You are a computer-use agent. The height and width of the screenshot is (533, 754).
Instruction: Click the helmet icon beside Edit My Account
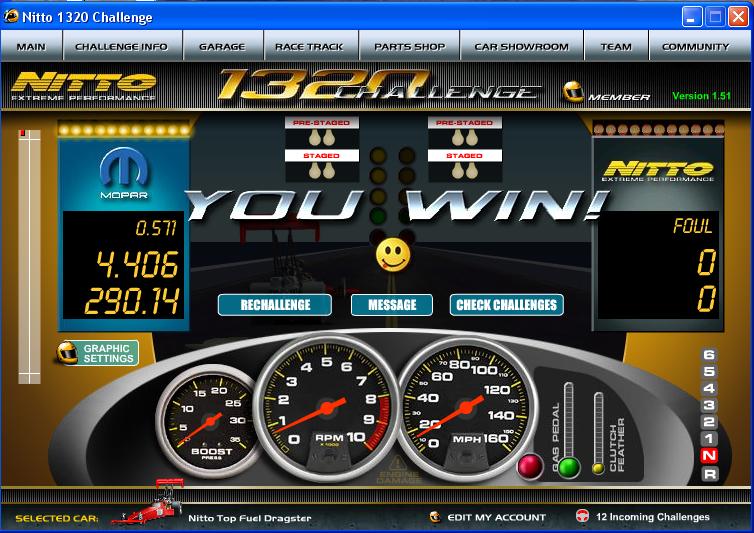[435, 517]
